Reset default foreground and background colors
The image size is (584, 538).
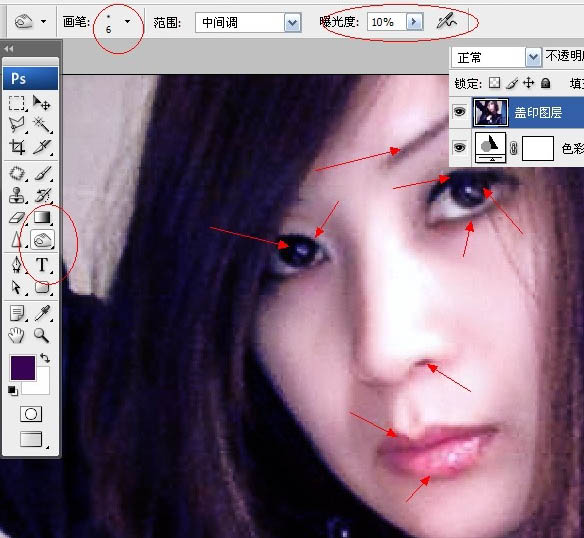pyautogui.click(x=12, y=391)
